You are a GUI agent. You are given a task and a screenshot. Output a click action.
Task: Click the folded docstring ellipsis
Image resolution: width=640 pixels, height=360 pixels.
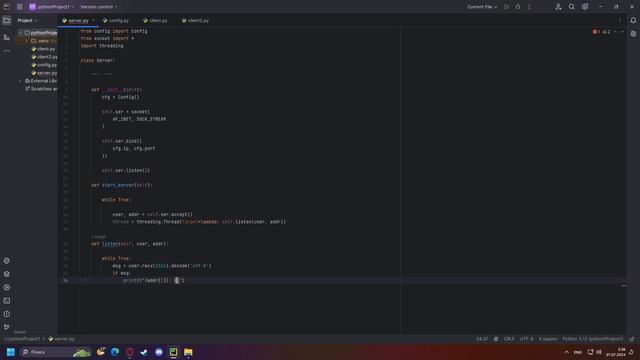[102, 74]
